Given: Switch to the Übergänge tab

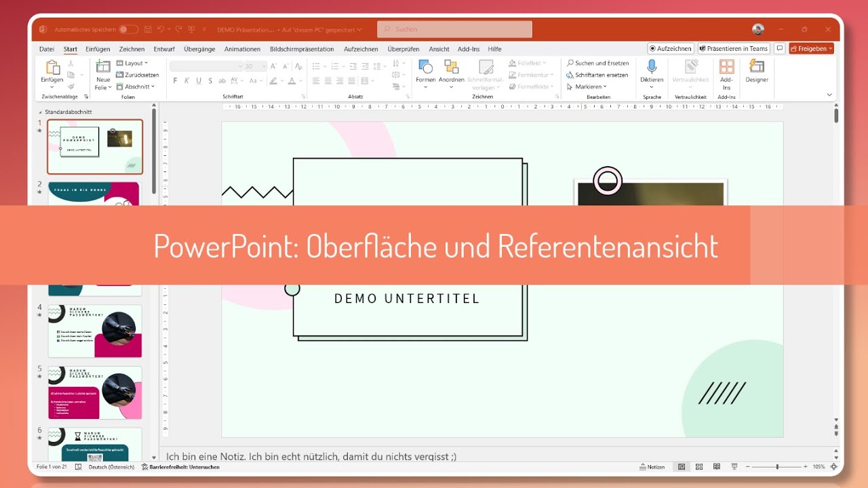Looking at the screenshot, I should tap(199, 49).
